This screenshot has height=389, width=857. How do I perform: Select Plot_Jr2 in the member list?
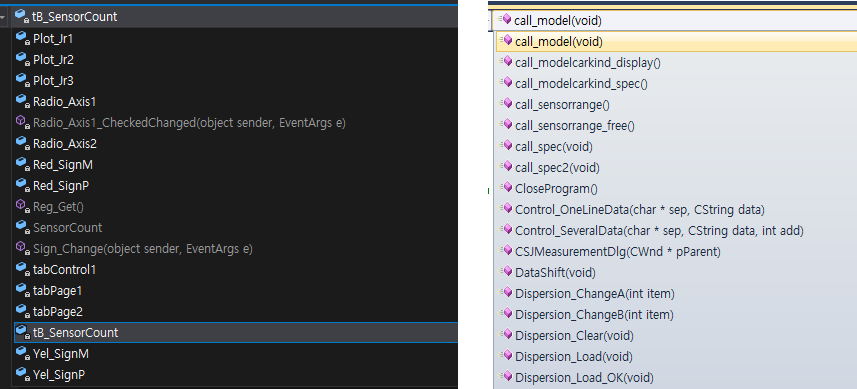54,60
